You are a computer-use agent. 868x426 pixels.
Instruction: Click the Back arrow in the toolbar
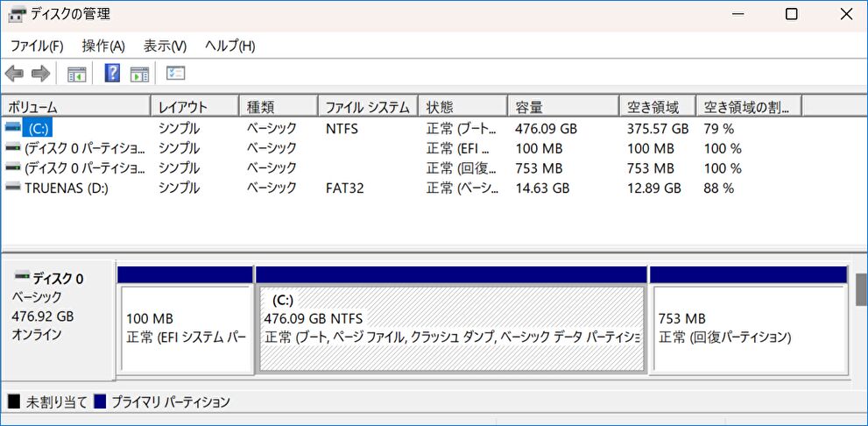(x=14, y=74)
